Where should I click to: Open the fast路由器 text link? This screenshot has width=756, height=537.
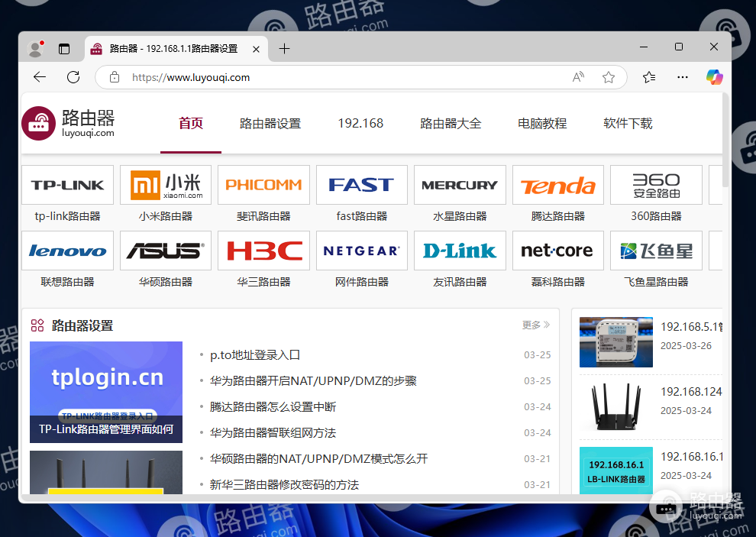[x=362, y=216]
